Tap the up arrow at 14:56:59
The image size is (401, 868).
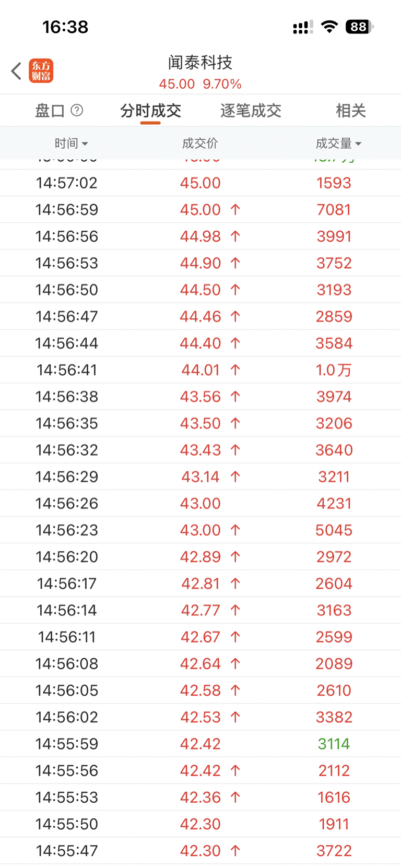(235, 210)
